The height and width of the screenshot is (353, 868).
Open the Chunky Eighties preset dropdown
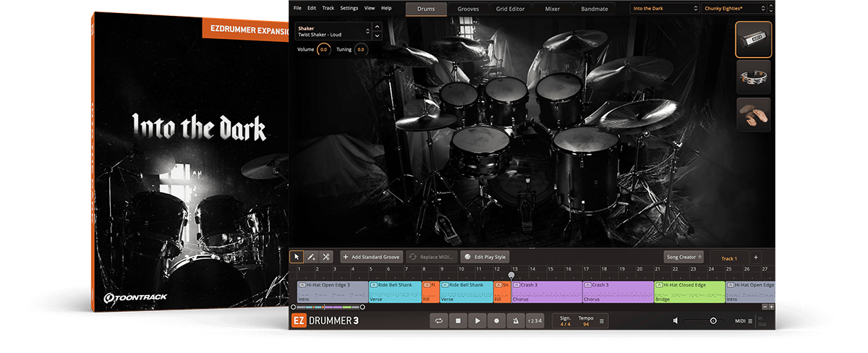736,9
